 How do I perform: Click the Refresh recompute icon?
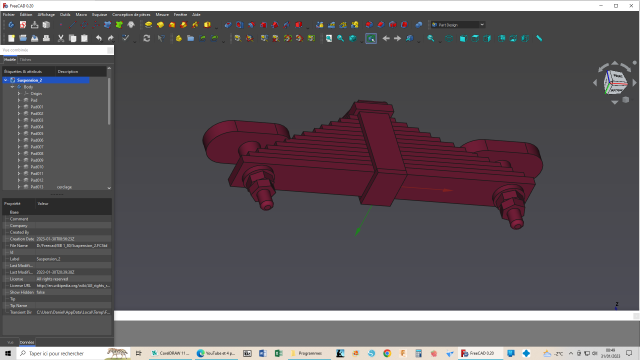pyautogui.click(x=147, y=38)
